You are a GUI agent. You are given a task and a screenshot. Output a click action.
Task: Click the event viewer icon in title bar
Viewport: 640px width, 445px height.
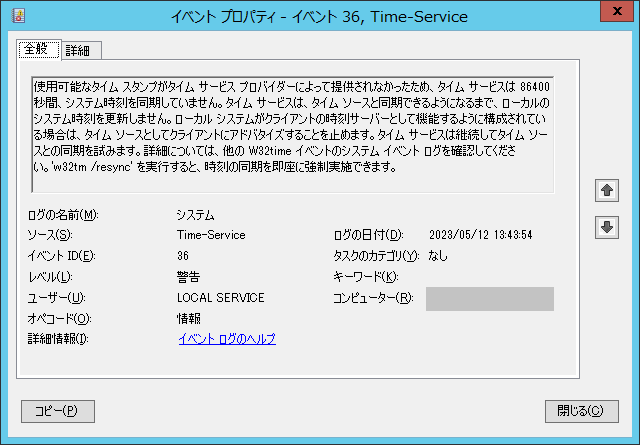point(18,16)
